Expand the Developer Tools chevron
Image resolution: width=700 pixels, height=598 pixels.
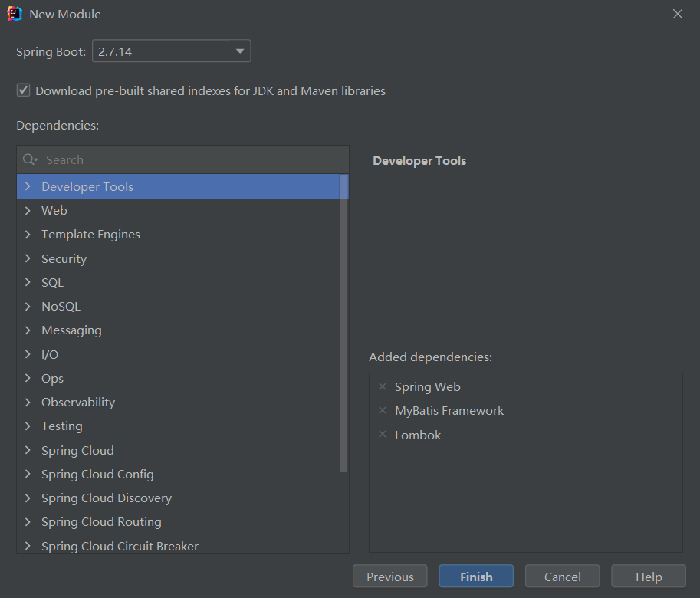click(x=28, y=186)
